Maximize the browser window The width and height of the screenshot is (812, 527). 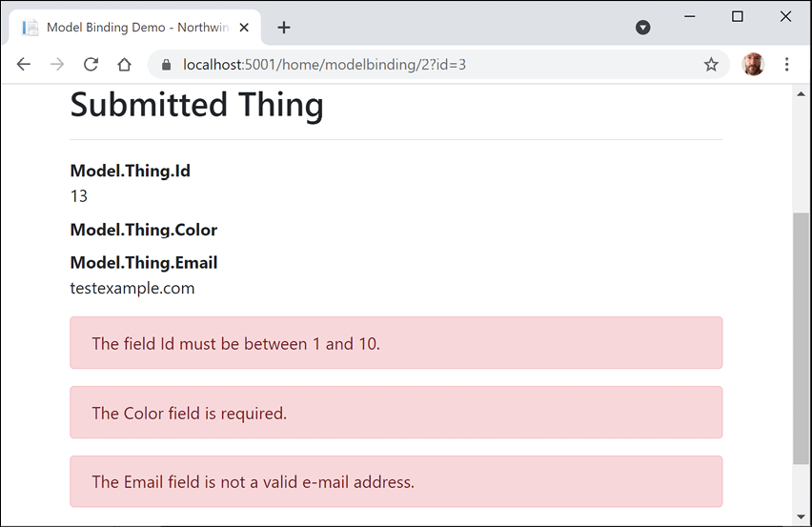[737, 16]
